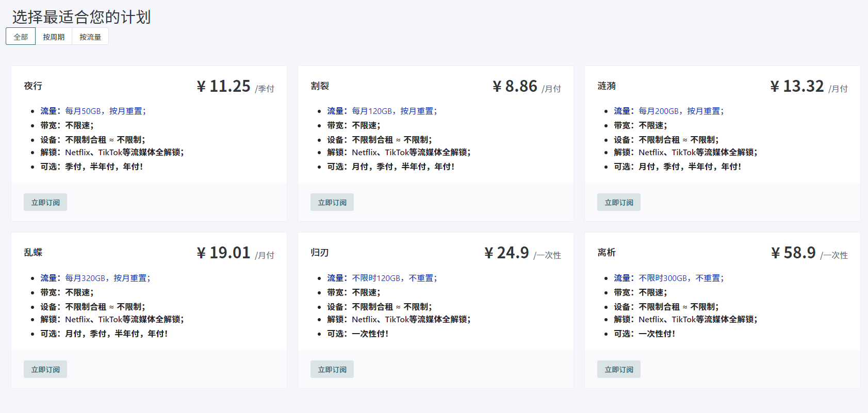This screenshot has width=868, height=413.
Task: Subscribe to the 乱蝶 plan
Action: (45, 370)
